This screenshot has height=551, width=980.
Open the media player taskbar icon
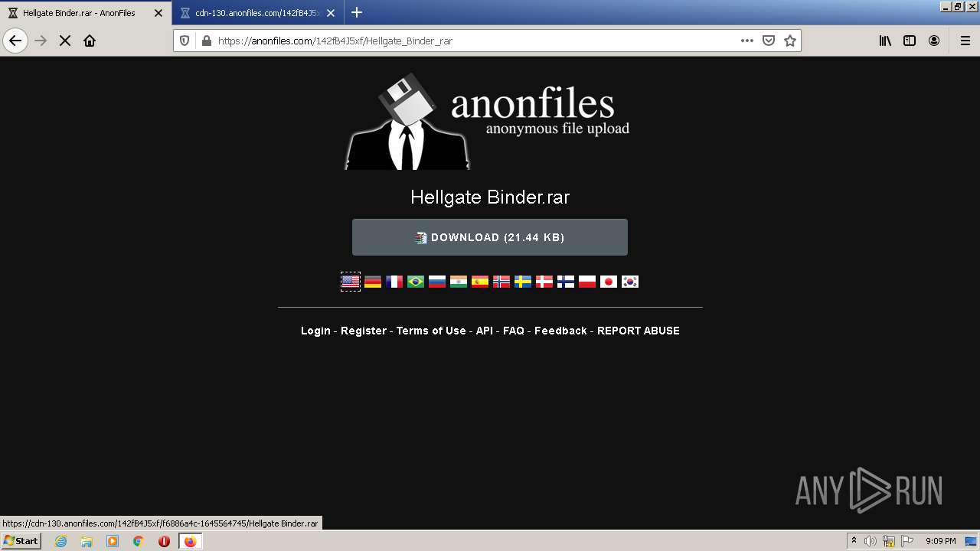(113, 541)
